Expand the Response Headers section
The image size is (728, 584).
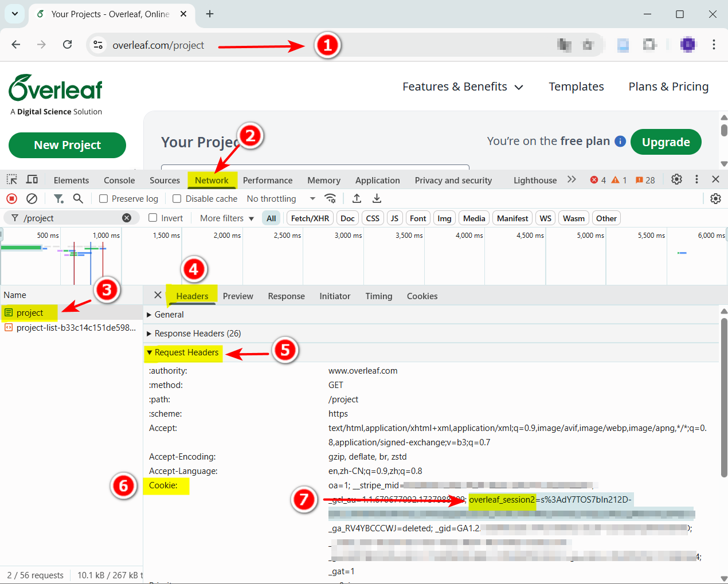coord(194,334)
